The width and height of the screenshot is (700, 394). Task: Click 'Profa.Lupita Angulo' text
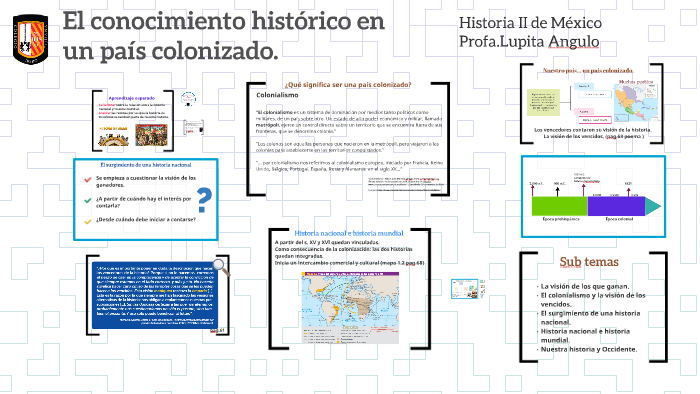(x=529, y=41)
